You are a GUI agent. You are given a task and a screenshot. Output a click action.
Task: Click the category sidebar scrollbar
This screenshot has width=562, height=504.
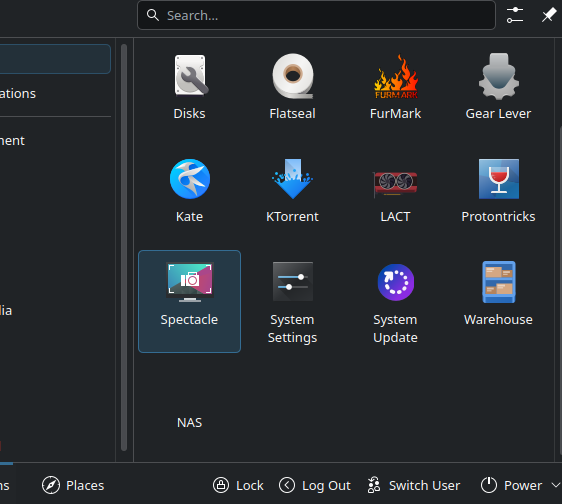tap(124, 247)
